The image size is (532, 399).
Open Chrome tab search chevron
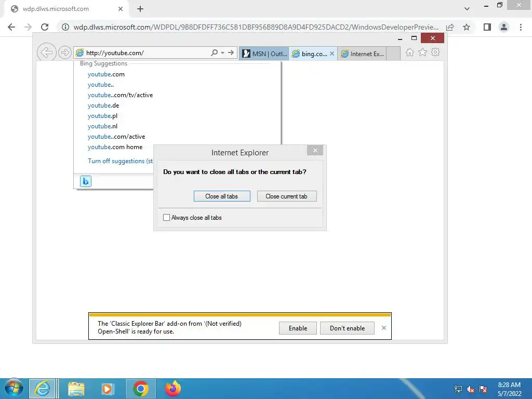point(467,9)
